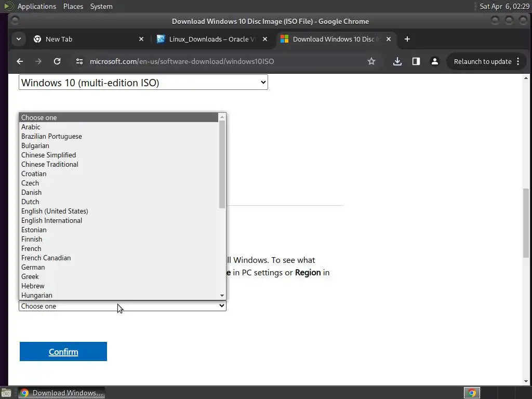Screen dimensions: 532x399
Task: Select Chinese Simplified option
Action: click(118, 155)
